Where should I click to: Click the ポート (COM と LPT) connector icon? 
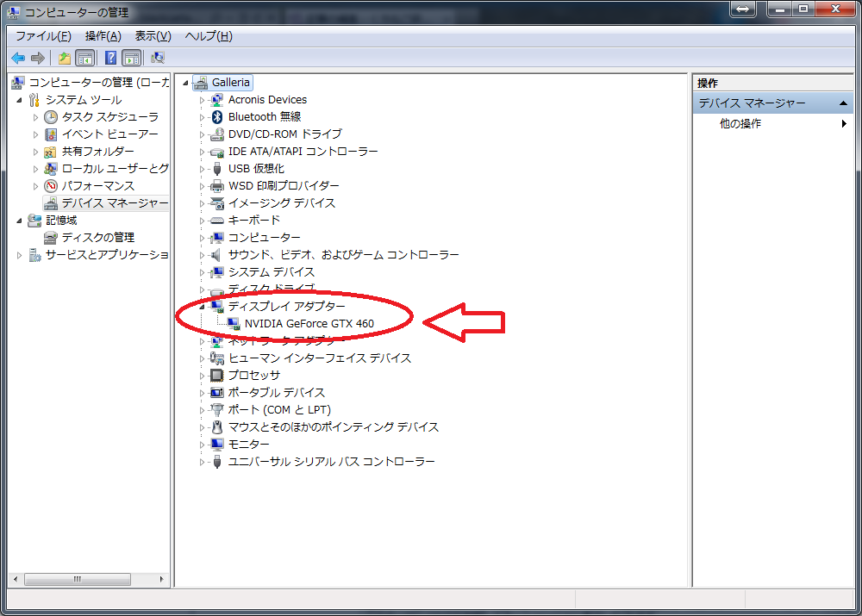coord(217,410)
